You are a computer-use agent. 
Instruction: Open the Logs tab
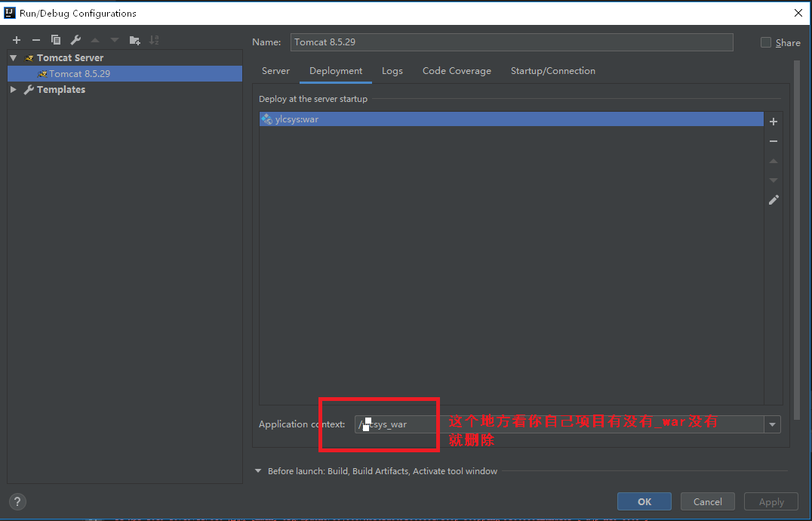(x=392, y=71)
